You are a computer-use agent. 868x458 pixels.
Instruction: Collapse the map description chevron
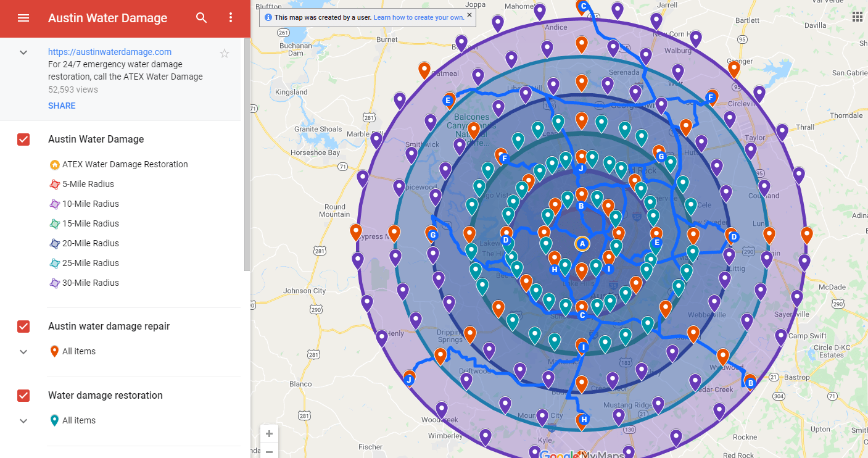click(23, 52)
